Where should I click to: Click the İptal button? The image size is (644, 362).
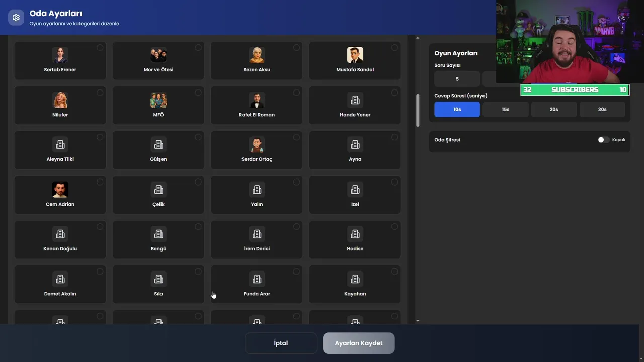click(281, 343)
